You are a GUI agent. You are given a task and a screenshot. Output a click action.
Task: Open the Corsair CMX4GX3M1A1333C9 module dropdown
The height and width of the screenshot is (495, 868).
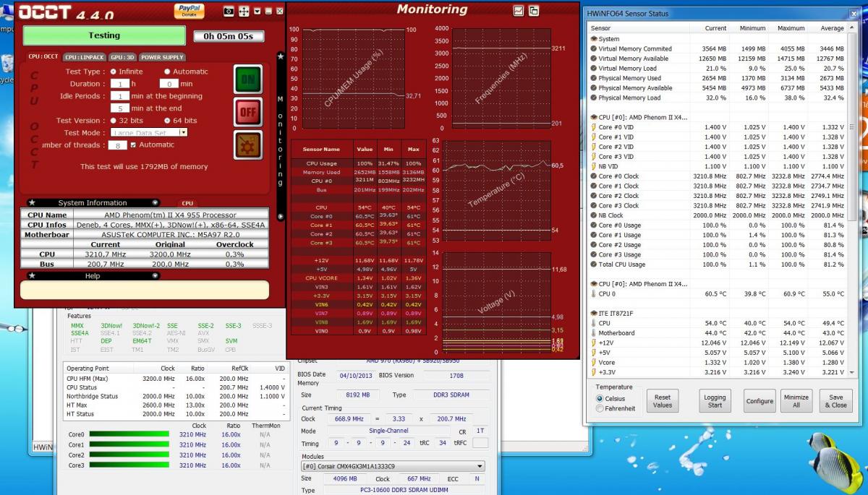click(x=480, y=467)
